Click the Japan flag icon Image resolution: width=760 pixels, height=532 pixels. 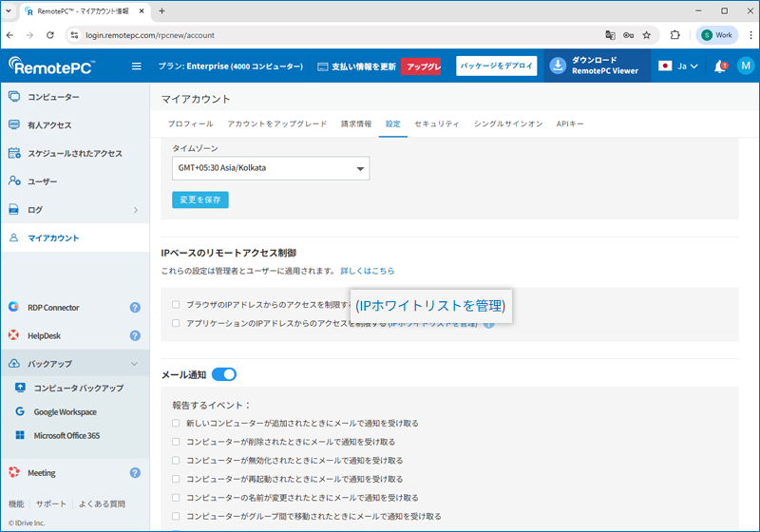point(665,66)
